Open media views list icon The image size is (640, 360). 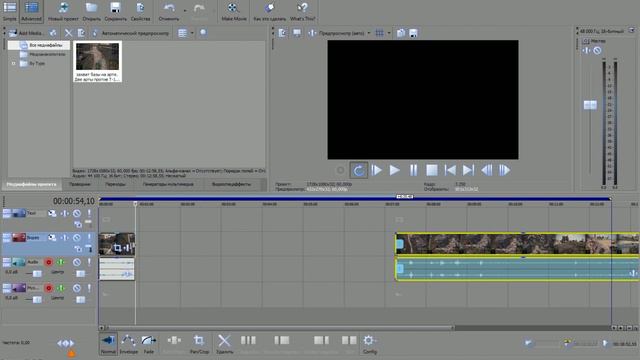tap(182, 33)
